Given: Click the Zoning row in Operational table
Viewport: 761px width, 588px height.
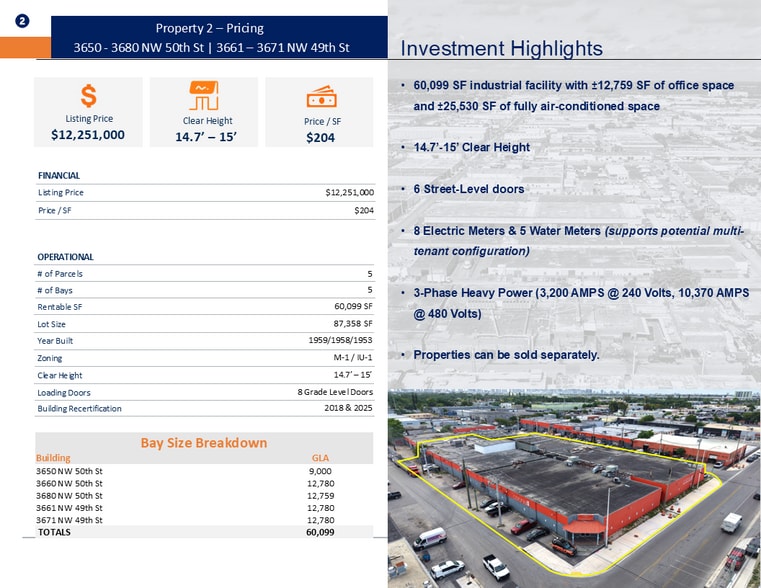Looking at the screenshot, I should (x=205, y=358).
